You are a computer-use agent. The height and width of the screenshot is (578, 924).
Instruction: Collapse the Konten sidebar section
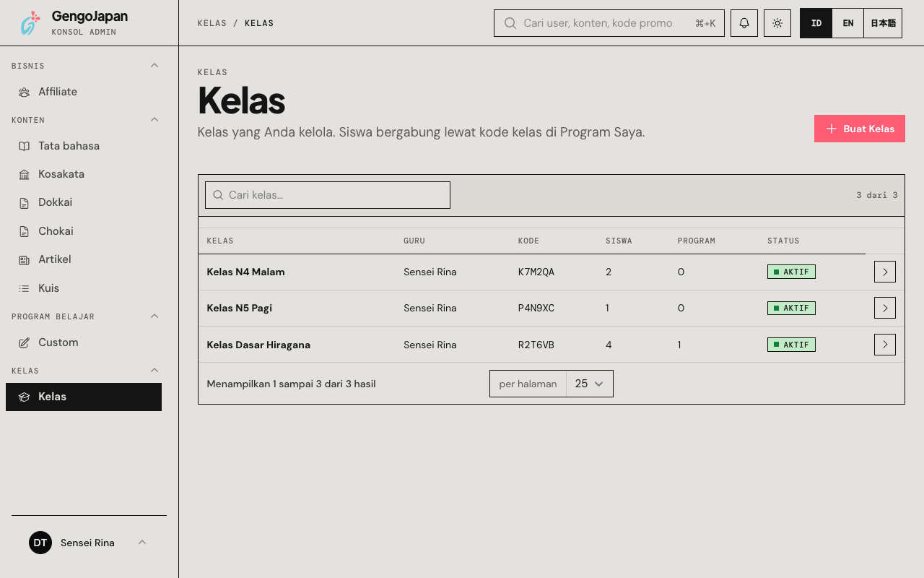pyautogui.click(x=154, y=120)
